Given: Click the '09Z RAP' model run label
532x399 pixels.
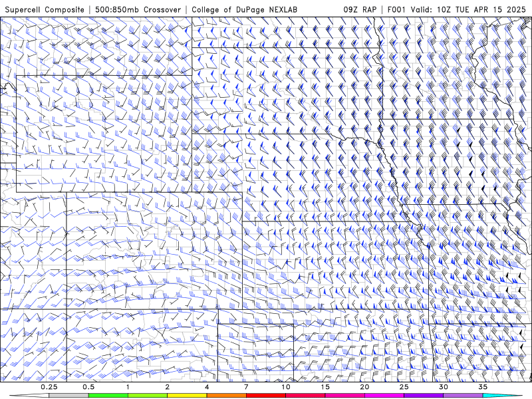Looking at the screenshot, I should click(360, 9).
